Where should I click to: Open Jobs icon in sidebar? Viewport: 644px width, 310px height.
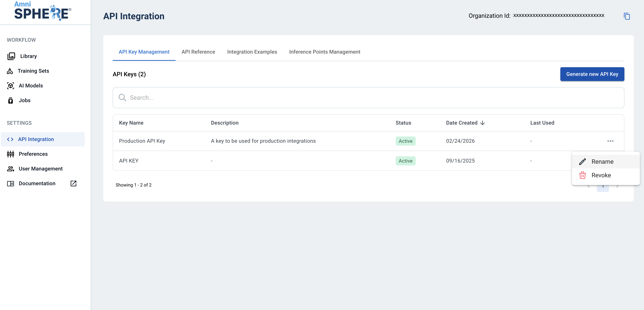[x=11, y=100]
